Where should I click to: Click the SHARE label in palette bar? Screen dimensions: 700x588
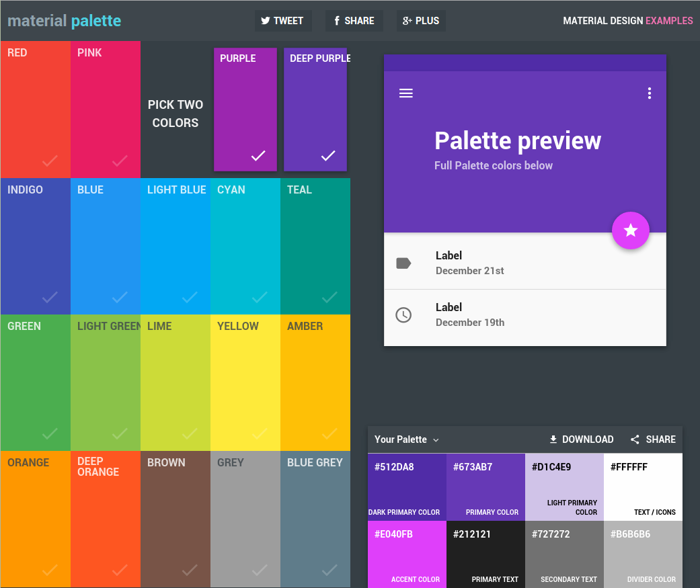661,439
